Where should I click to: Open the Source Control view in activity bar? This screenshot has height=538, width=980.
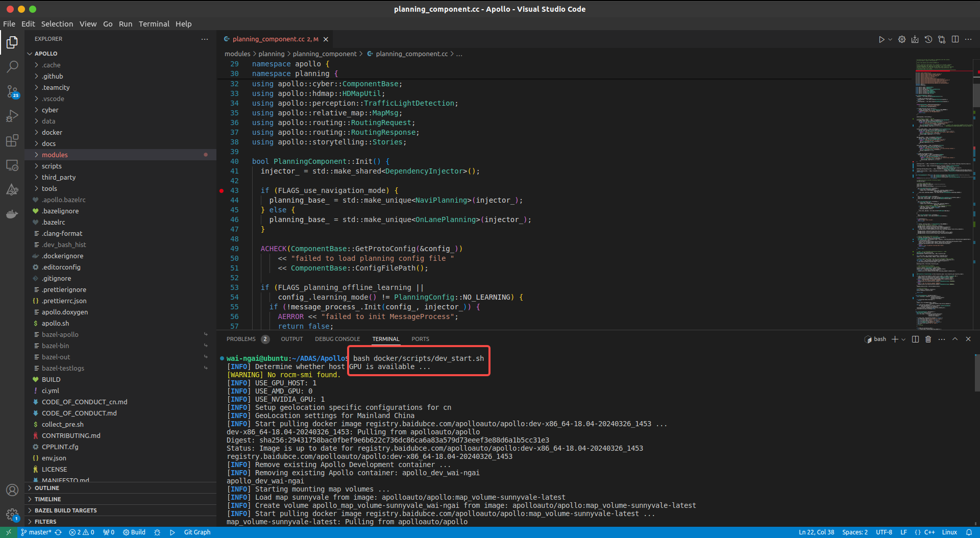click(12, 92)
